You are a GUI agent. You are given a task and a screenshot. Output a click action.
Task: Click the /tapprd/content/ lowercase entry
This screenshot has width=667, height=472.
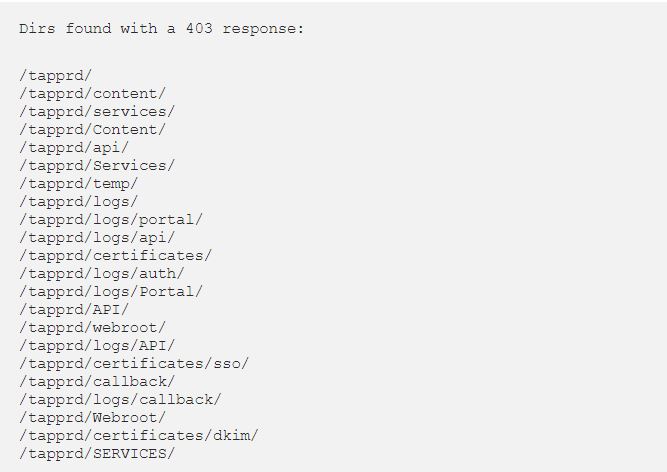coord(92,94)
